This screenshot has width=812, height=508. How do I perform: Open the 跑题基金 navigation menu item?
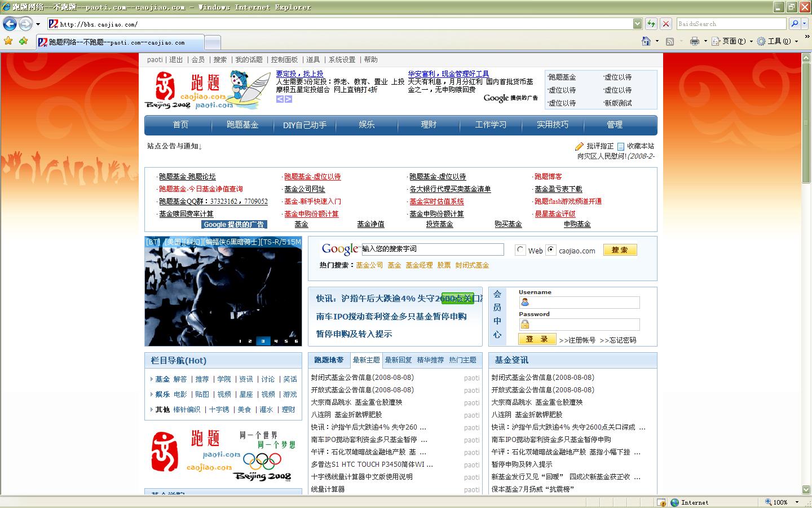click(242, 125)
